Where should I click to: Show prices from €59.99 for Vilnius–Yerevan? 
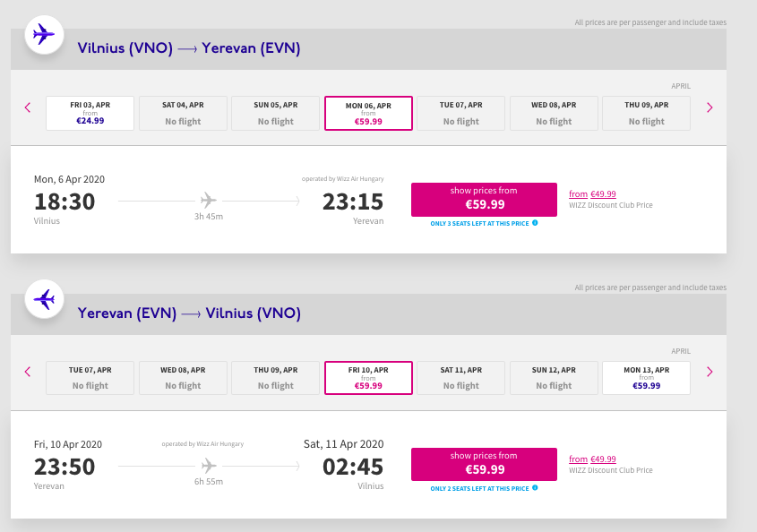[x=484, y=200]
